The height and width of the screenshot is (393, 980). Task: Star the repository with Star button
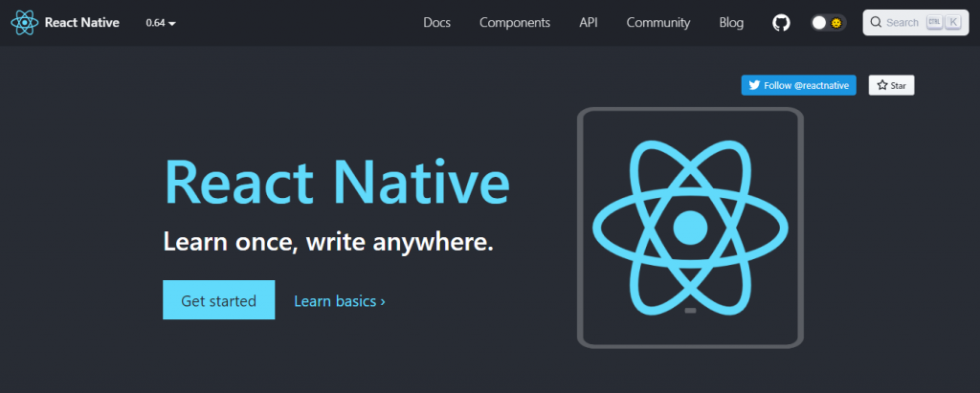[x=891, y=86]
